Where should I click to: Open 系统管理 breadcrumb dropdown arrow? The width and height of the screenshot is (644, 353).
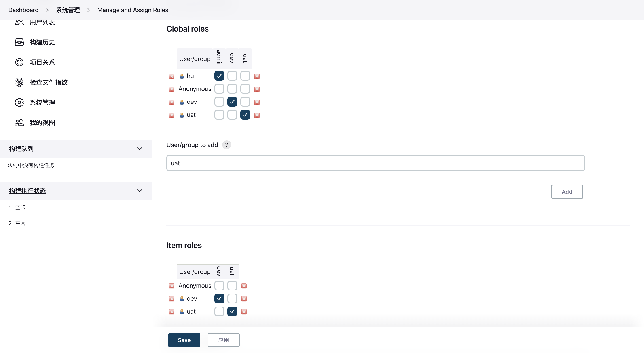89,10
